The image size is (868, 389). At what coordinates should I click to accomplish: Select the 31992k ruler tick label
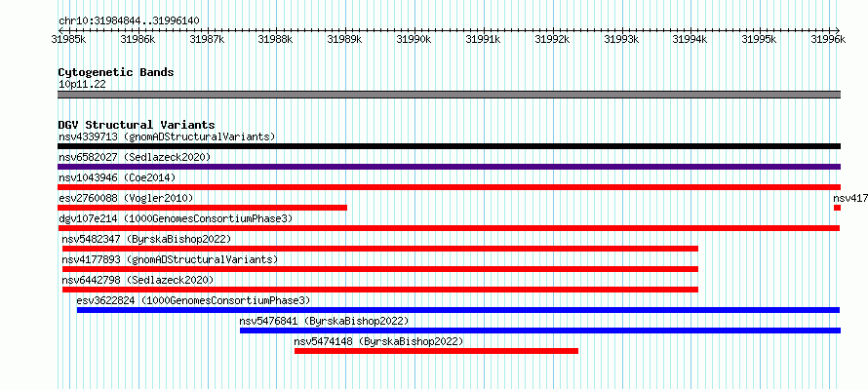[552, 39]
